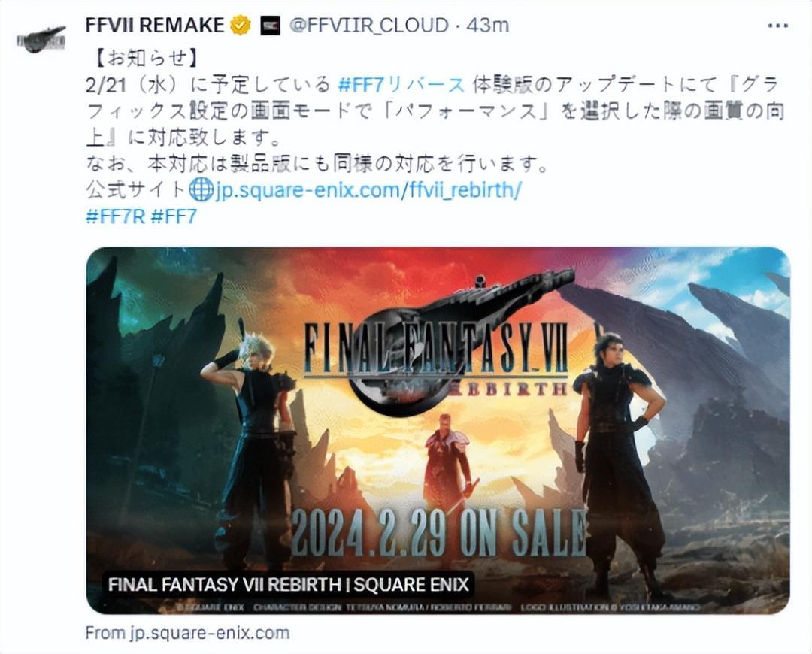Open the #FF7R hashtag
The width and height of the screenshot is (812, 654).
115,216
